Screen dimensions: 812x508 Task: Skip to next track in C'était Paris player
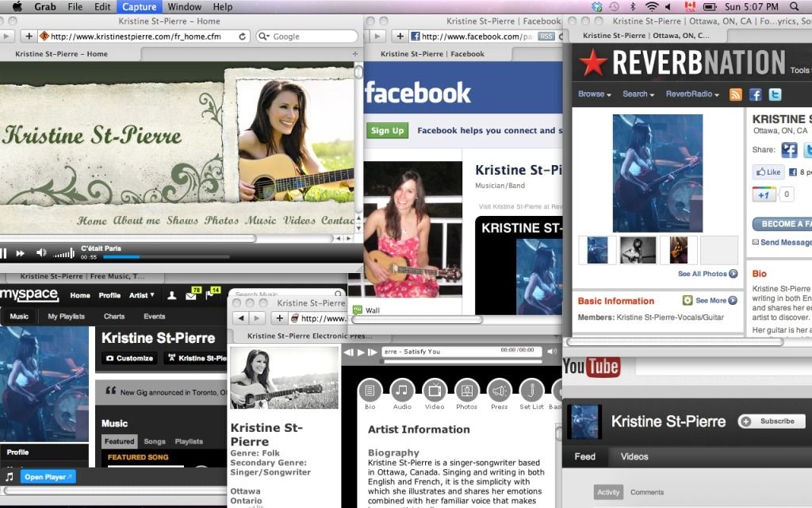pos(20,253)
